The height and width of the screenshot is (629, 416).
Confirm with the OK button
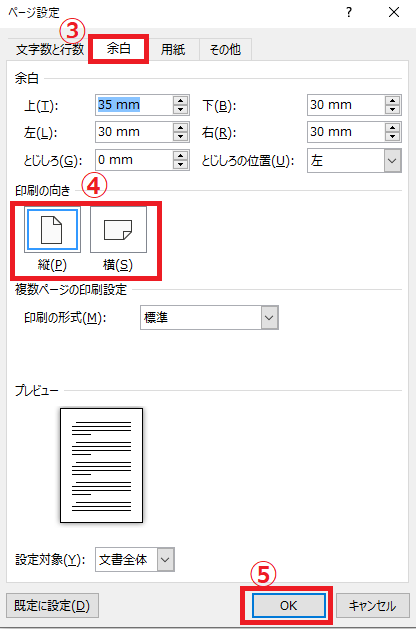click(288, 606)
